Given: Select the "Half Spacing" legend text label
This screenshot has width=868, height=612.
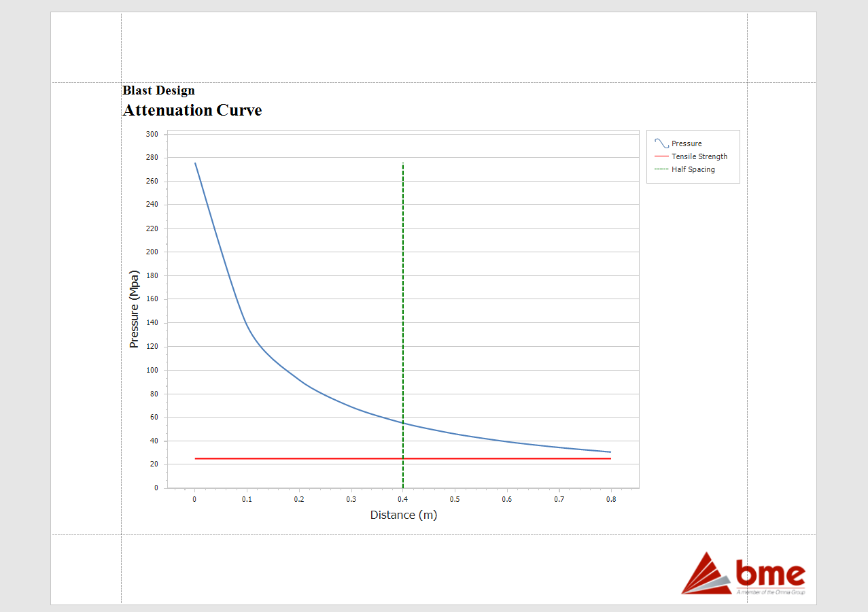Looking at the screenshot, I should [x=693, y=169].
